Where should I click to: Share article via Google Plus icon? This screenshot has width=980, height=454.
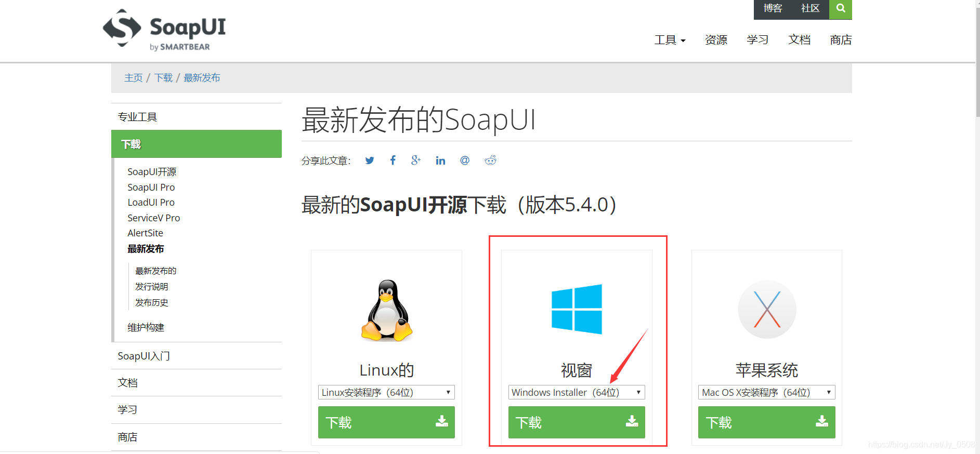[415, 160]
